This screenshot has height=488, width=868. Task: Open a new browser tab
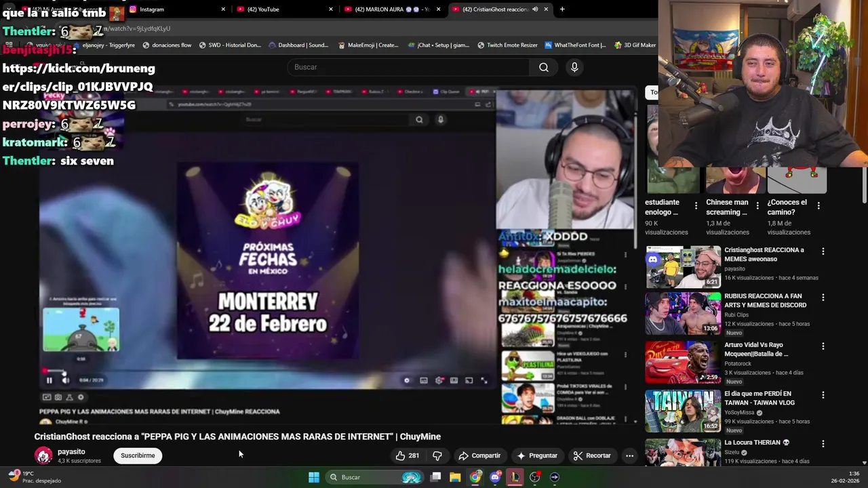coord(562,9)
